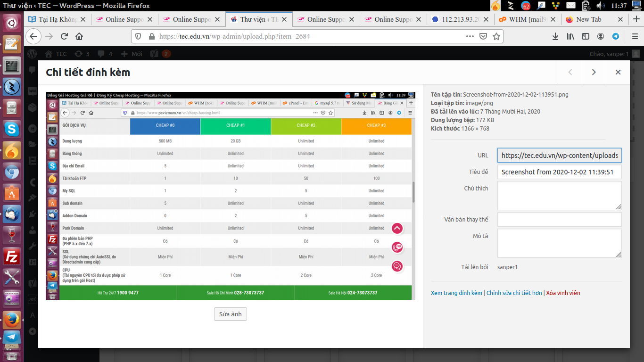Open Ubuntu Software Center dock icon

point(12,193)
